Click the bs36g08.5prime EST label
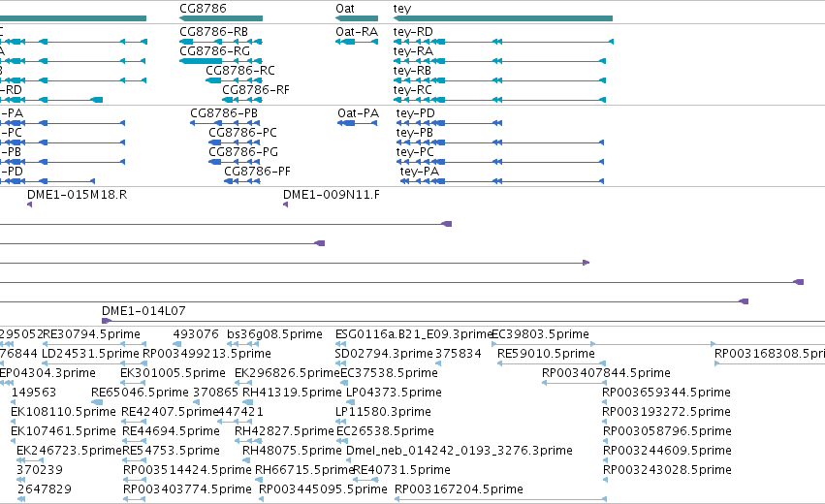Screen dimensions: 825x504 pyautogui.click(x=274, y=334)
